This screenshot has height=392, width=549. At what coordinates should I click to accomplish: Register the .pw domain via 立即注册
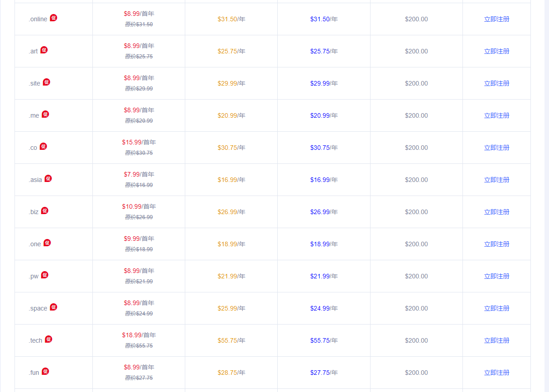tap(496, 276)
